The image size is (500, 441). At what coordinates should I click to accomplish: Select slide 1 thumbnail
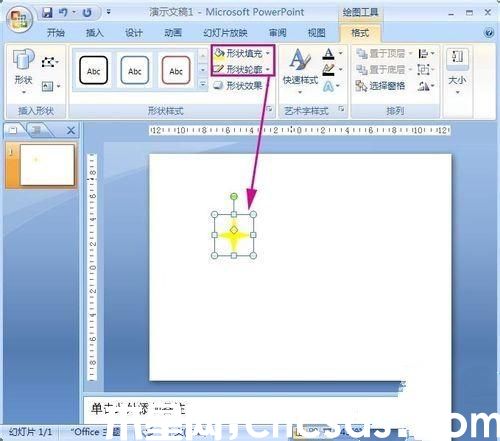pyautogui.click(x=47, y=165)
